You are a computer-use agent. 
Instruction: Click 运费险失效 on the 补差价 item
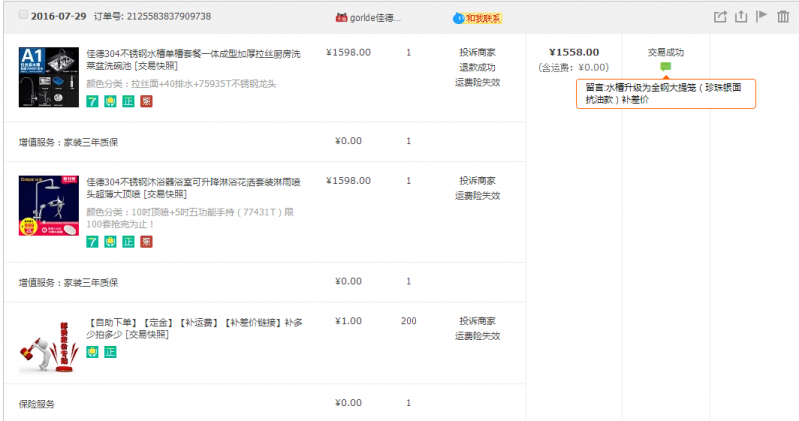(x=477, y=336)
